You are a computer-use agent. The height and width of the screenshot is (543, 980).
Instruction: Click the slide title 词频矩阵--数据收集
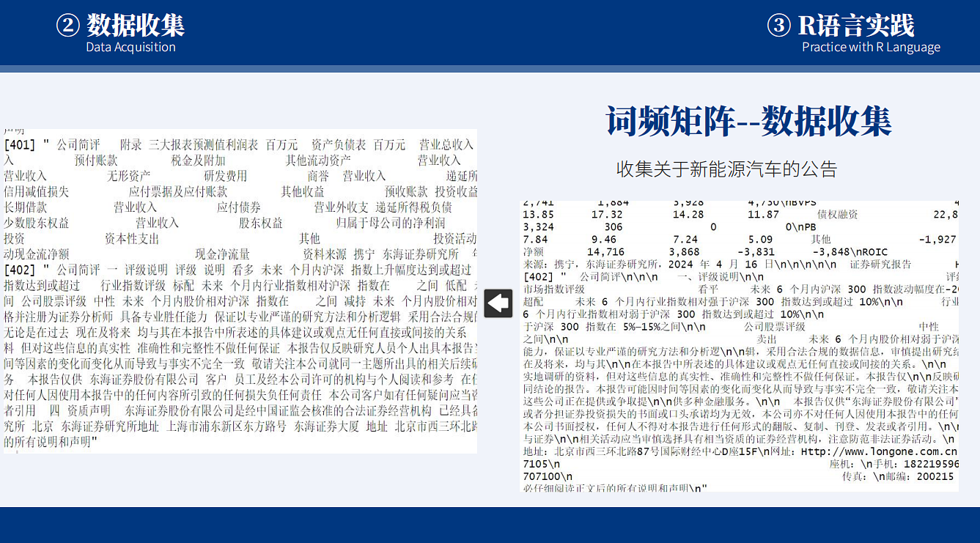[748, 122]
